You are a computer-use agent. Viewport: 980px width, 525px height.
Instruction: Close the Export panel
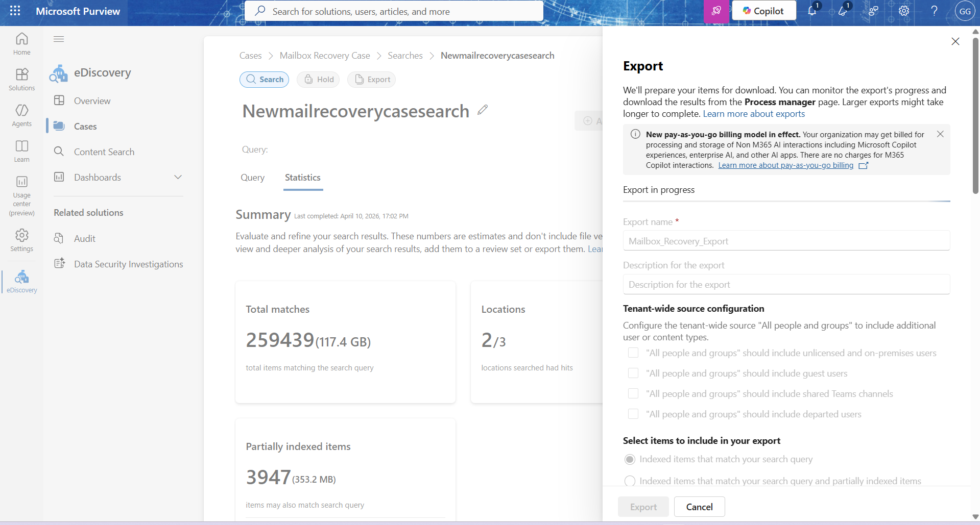[955, 41]
